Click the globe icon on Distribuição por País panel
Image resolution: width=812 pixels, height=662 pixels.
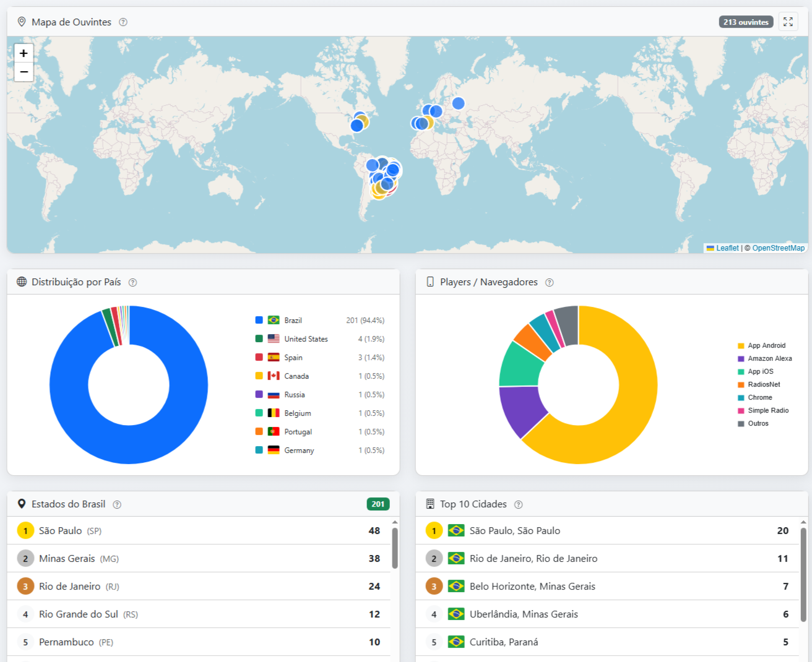click(x=22, y=282)
